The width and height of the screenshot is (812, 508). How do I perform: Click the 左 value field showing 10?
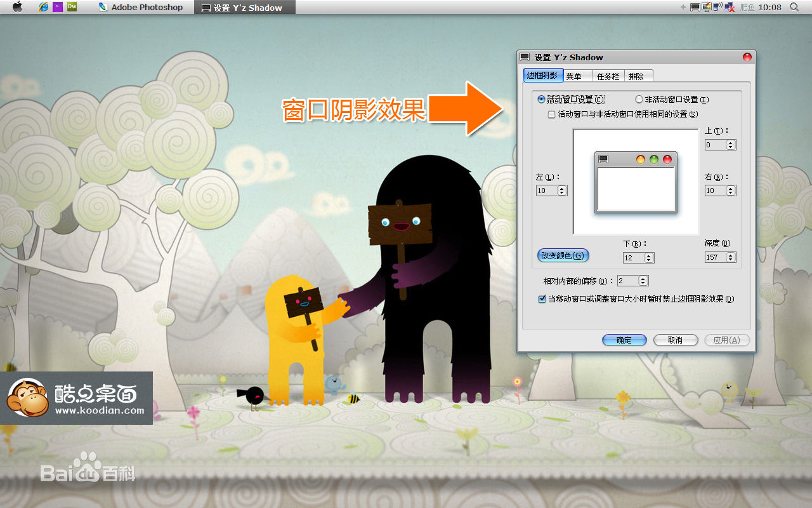tap(546, 190)
